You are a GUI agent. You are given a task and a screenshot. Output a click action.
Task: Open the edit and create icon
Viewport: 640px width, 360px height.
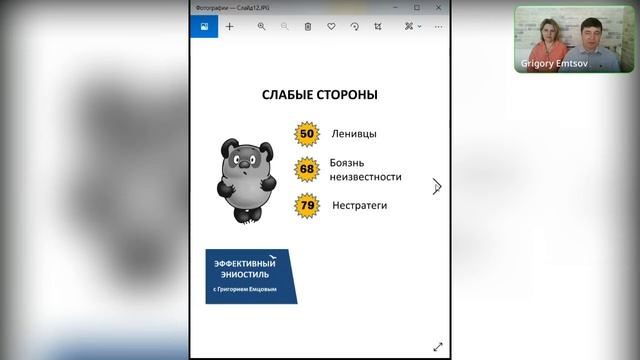click(x=409, y=27)
